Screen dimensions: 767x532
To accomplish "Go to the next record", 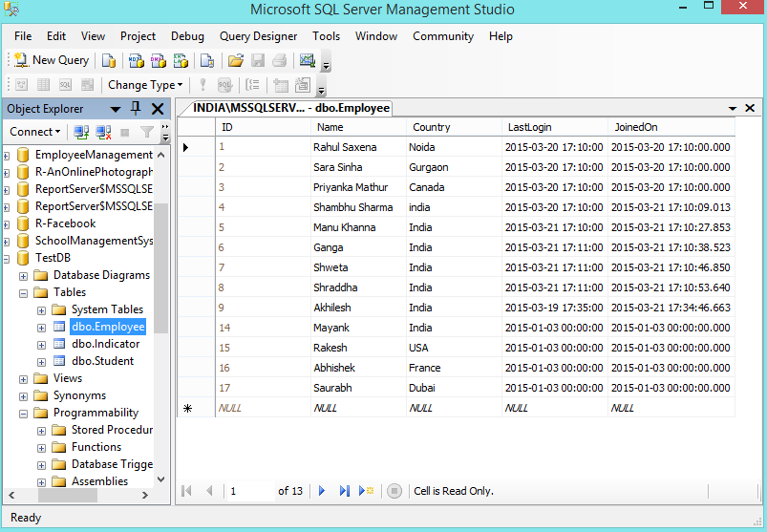I will pyautogui.click(x=322, y=491).
